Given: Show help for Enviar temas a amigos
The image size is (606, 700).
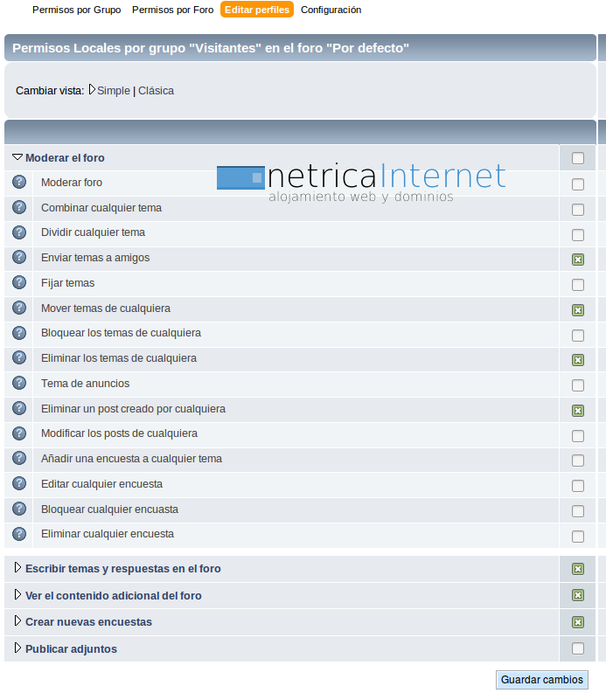Looking at the screenshot, I should pos(19,258).
